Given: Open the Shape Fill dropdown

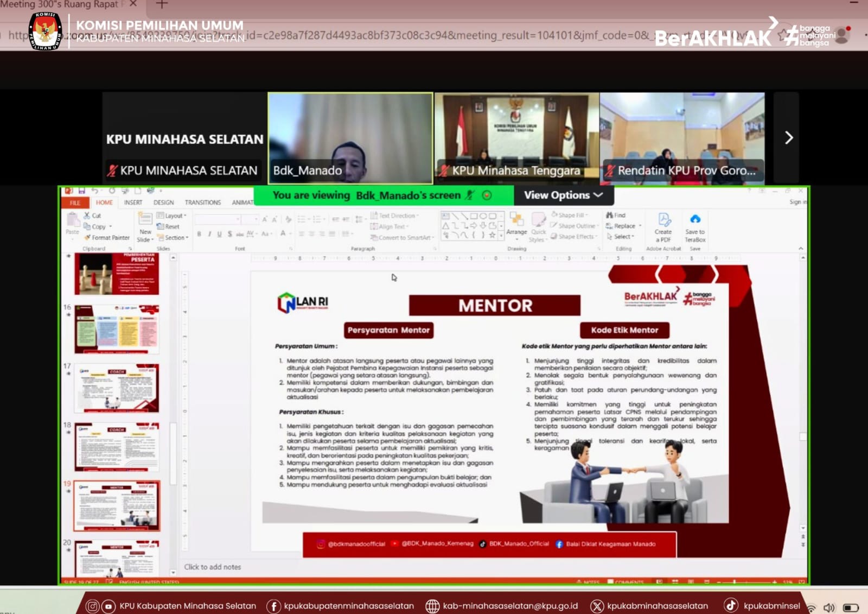Looking at the screenshot, I should pyautogui.click(x=570, y=216).
